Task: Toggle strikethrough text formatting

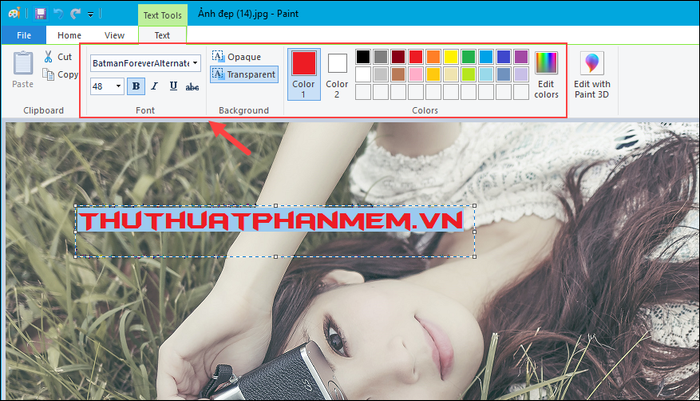Action: 192,86
